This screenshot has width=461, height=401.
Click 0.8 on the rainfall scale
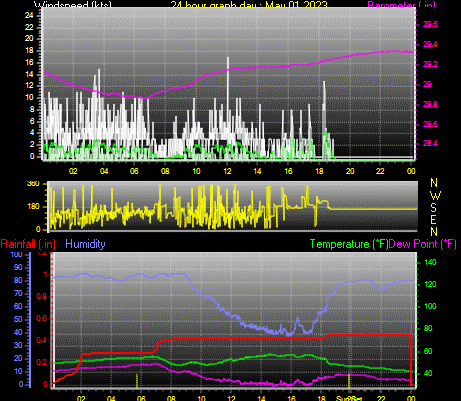click(x=42, y=297)
